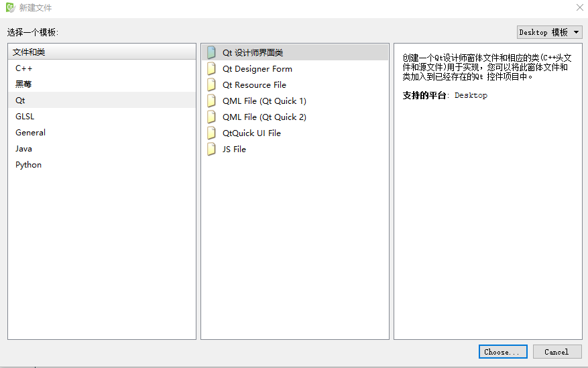588x368 pixels.
Task: Select QML File (Qt Quick 1) template
Action: click(295, 101)
